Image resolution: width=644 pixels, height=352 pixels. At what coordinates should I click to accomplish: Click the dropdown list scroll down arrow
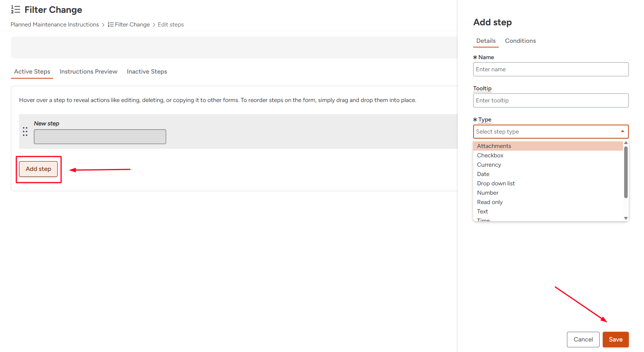point(626,218)
